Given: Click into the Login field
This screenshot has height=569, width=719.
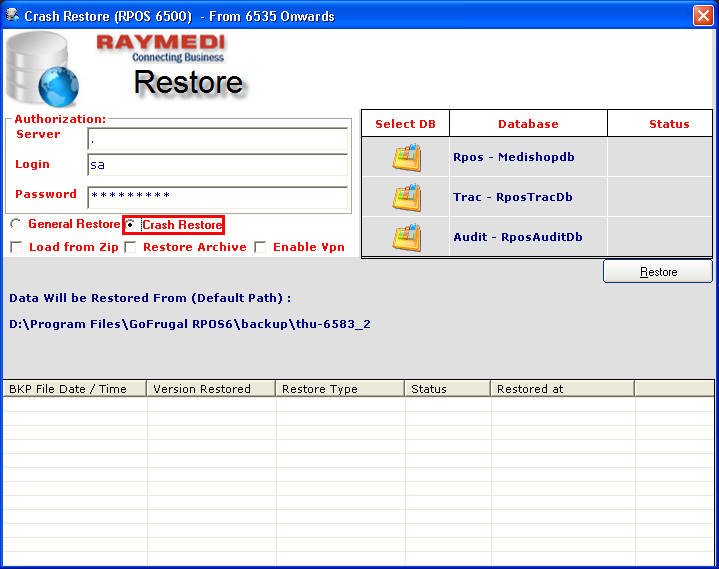Looking at the screenshot, I should click(x=218, y=165).
